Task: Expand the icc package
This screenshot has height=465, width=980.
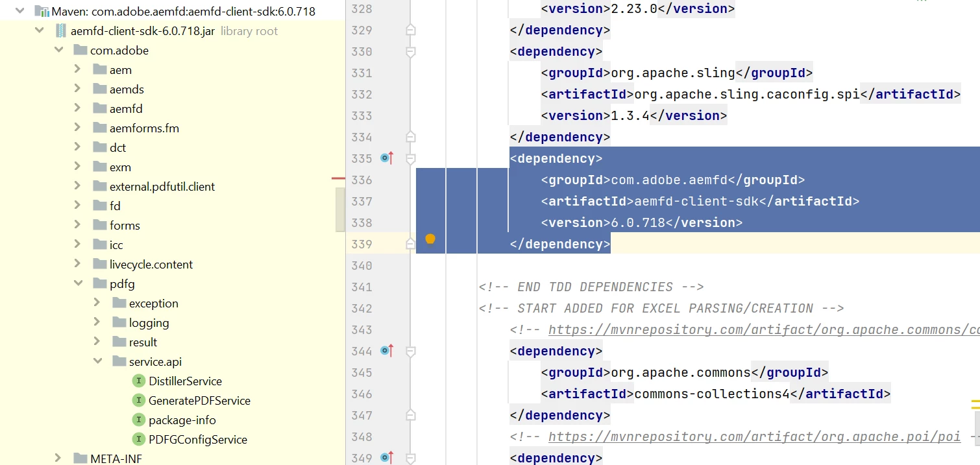Action: tap(77, 244)
